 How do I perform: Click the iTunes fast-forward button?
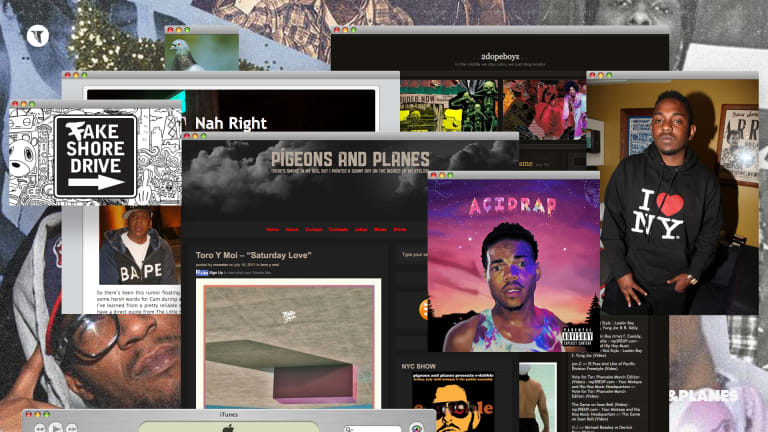(x=72, y=429)
